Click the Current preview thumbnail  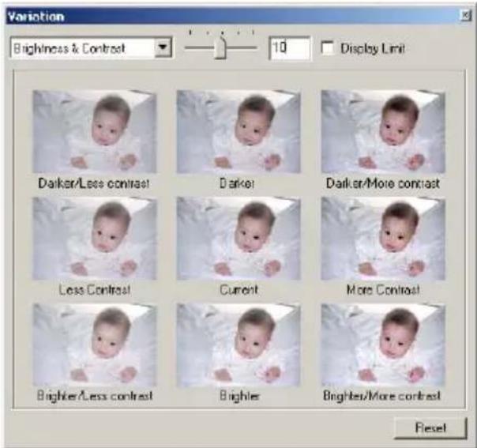click(238, 239)
